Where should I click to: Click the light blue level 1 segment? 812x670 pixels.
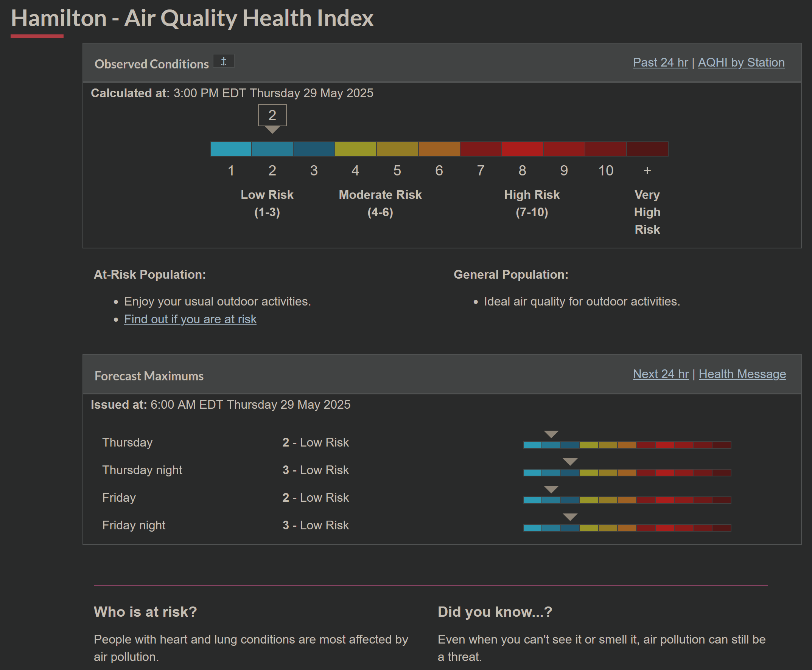231,149
